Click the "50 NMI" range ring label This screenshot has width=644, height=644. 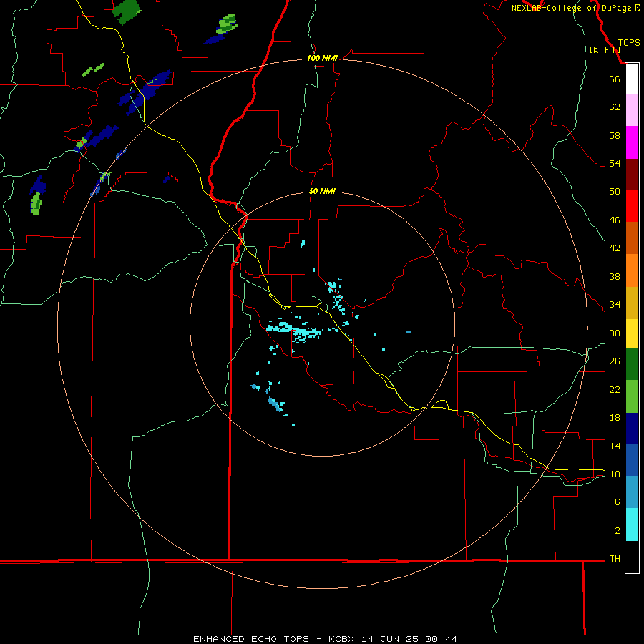(x=322, y=191)
